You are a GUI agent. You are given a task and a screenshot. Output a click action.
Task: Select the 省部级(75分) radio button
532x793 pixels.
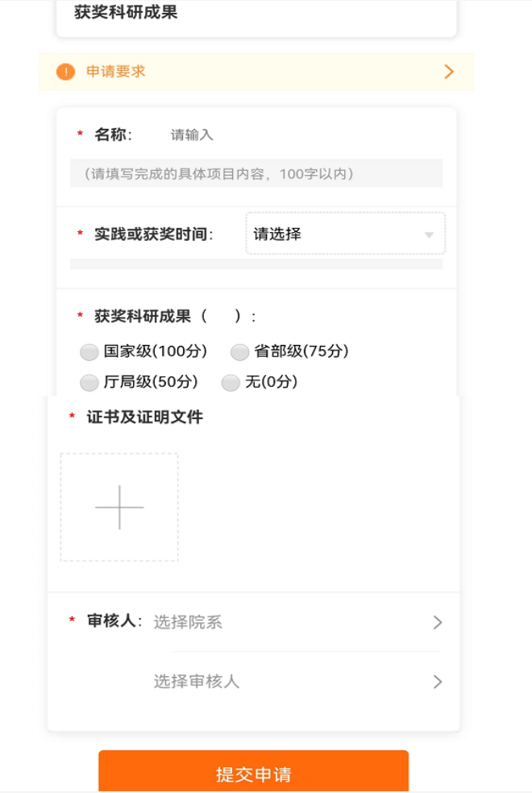239,352
